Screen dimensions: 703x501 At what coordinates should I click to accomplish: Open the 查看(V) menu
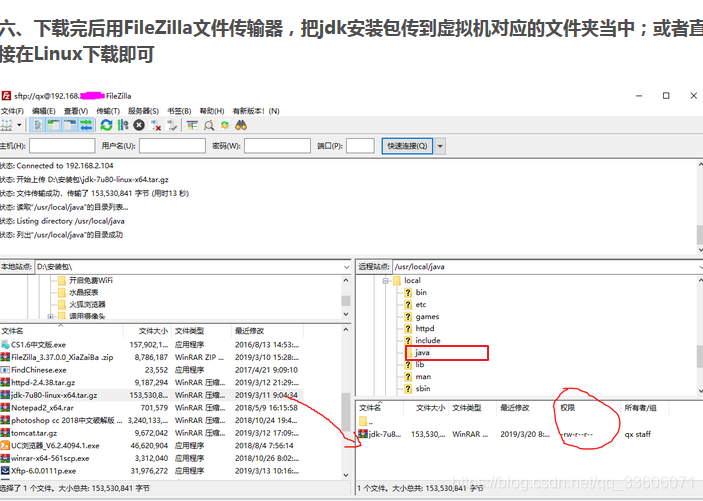click(x=76, y=111)
